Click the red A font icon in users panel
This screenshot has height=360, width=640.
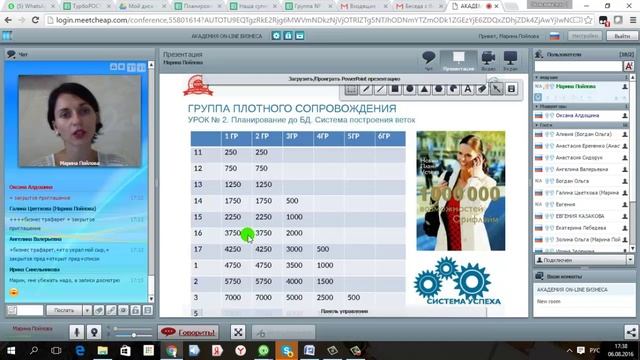629,66
